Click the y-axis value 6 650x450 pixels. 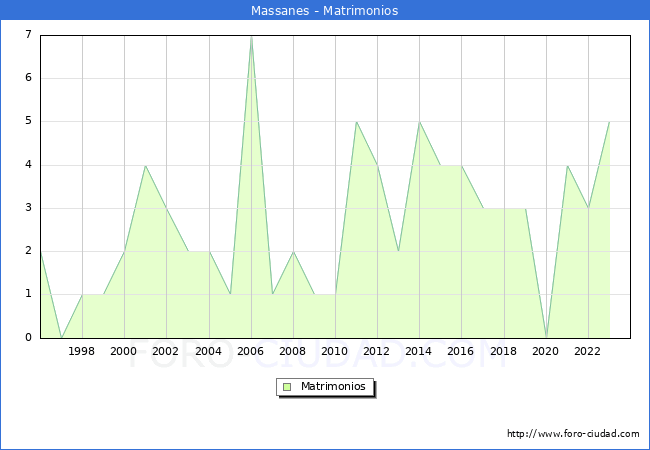coord(28,77)
